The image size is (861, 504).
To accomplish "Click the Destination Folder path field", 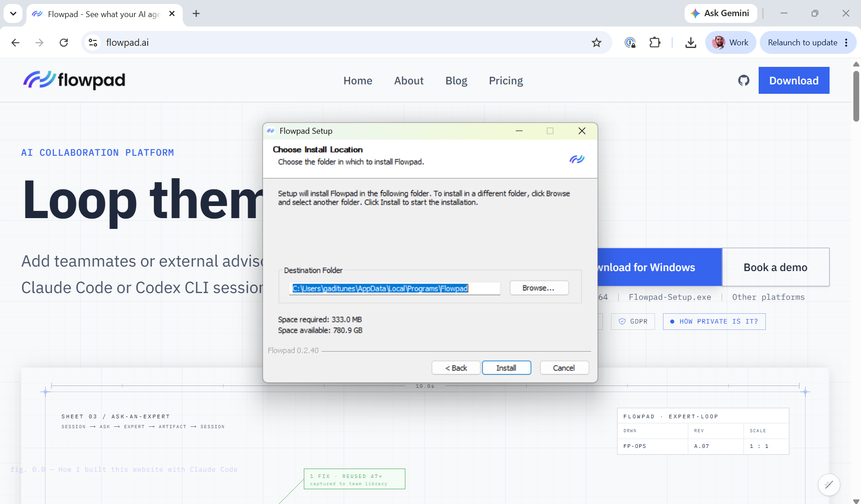I will tap(395, 288).
